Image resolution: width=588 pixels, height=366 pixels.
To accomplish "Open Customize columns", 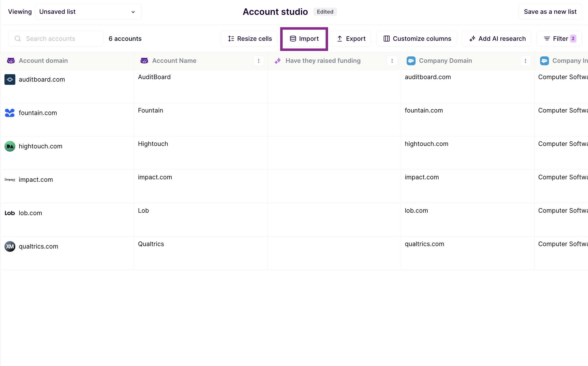I will [417, 39].
